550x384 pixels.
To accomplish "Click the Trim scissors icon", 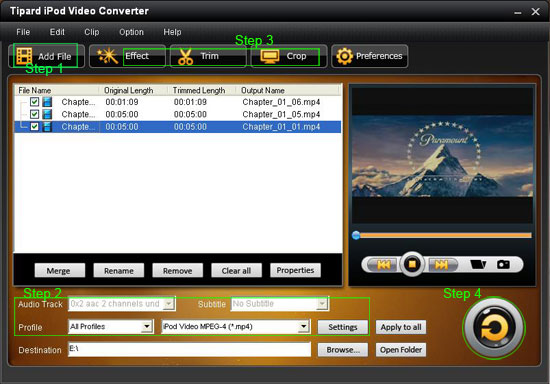I will coord(185,56).
